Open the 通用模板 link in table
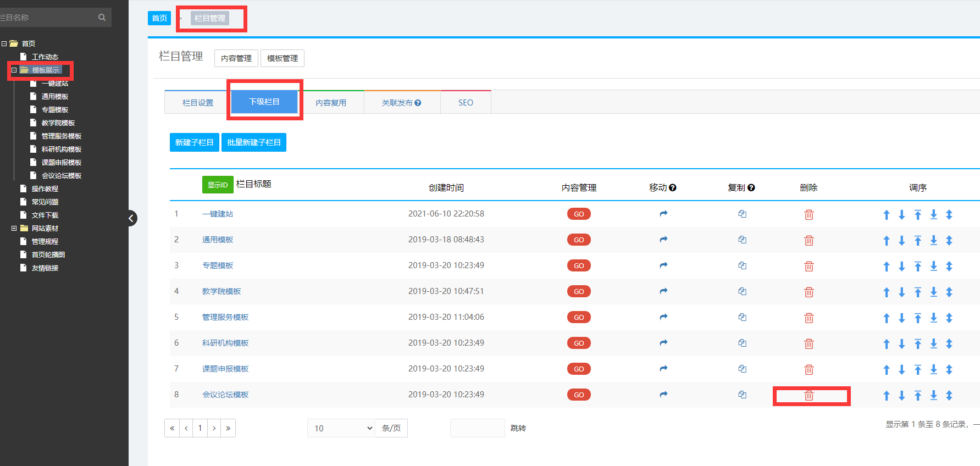The image size is (980, 466). point(218,240)
